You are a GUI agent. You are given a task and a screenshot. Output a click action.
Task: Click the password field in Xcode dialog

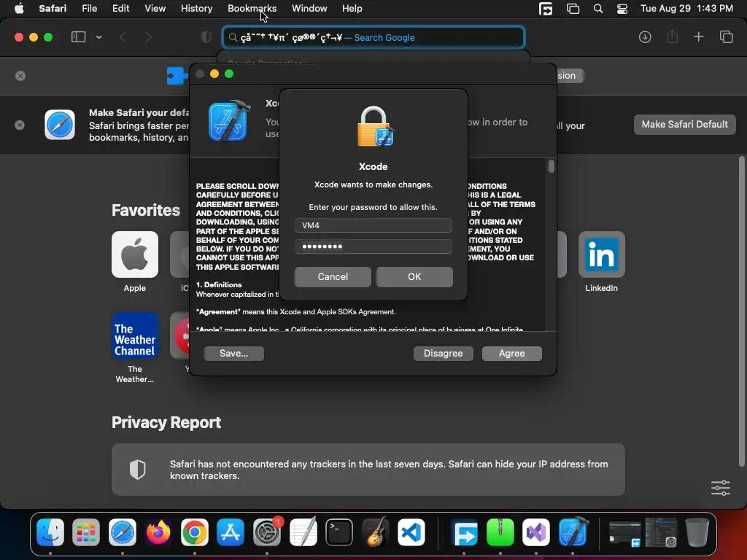point(373,246)
